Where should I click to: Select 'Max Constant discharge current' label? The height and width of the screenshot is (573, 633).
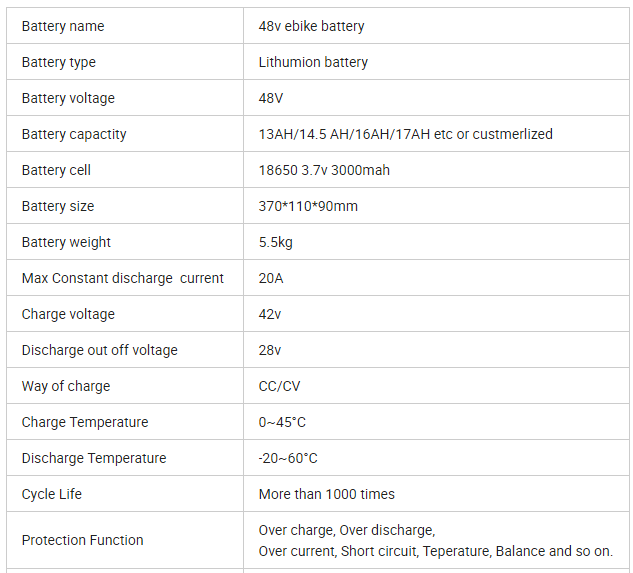coord(122,278)
